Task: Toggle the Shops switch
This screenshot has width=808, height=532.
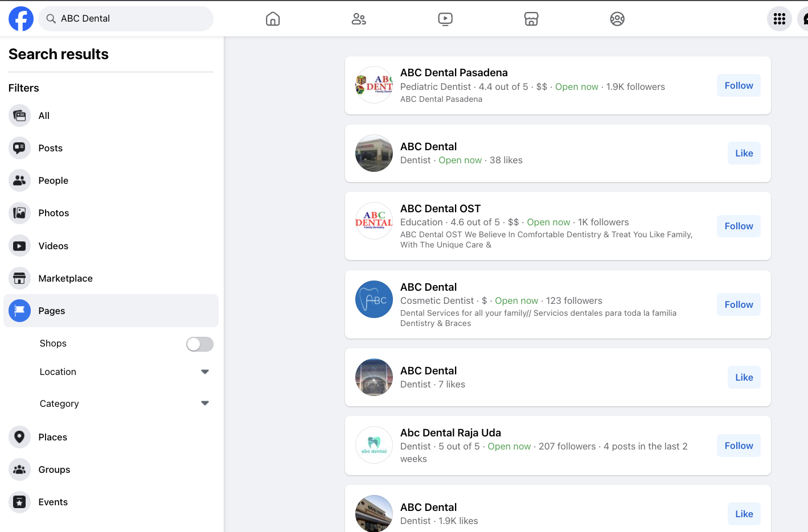Action: (x=200, y=344)
